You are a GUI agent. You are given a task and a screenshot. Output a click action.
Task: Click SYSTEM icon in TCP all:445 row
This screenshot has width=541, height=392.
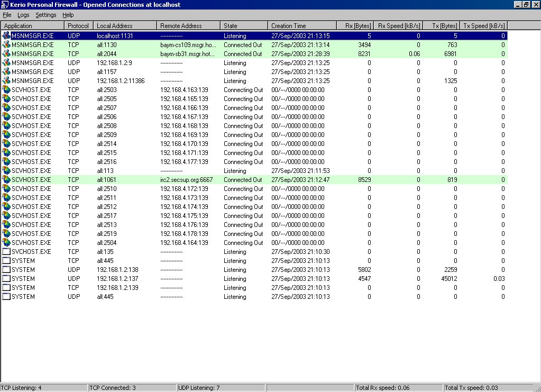(x=6, y=261)
